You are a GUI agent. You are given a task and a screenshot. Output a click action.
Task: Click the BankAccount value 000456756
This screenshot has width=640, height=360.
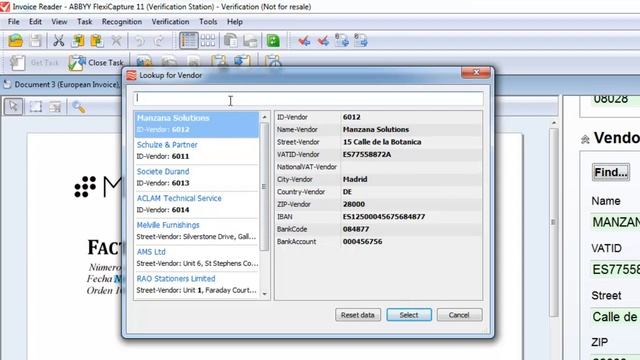click(362, 242)
